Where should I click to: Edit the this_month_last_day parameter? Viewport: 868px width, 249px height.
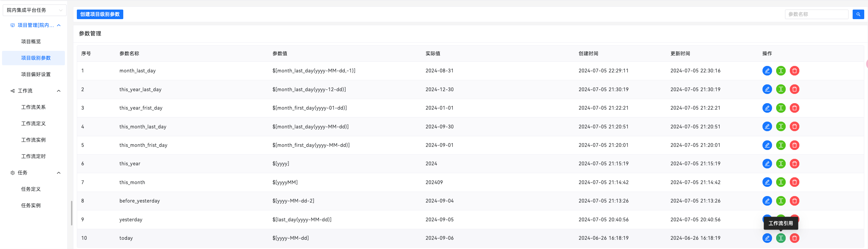tap(767, 127)
